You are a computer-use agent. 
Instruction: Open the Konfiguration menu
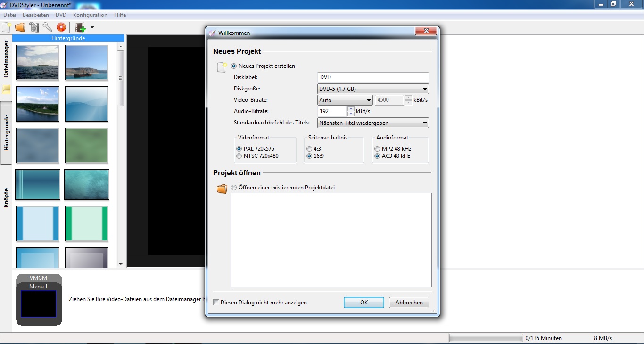click(90, 15)
